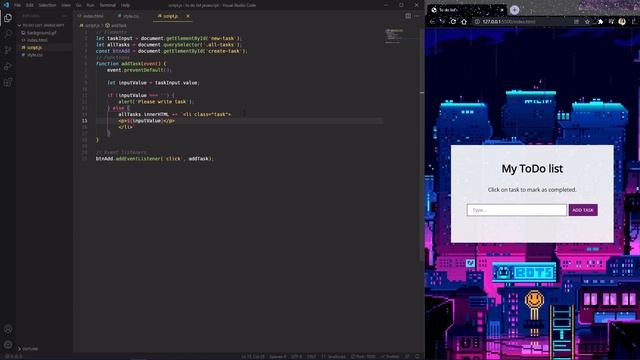Focus the task text input field
The height and width of the screenshot is (360, 640).
click(x=517, y=210)
